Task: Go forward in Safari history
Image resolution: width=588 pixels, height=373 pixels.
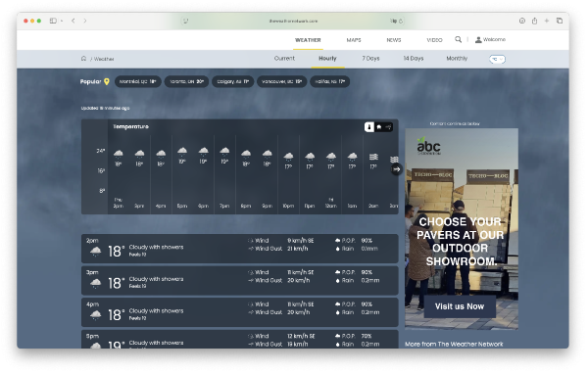Action: tap(85, 21)
